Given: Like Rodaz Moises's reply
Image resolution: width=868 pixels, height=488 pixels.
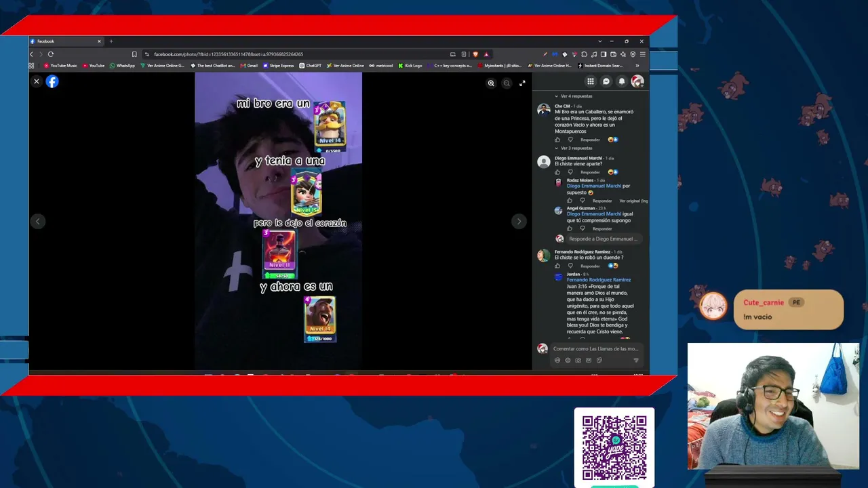Looking at the screenshot, I should [x=570, y=201].
